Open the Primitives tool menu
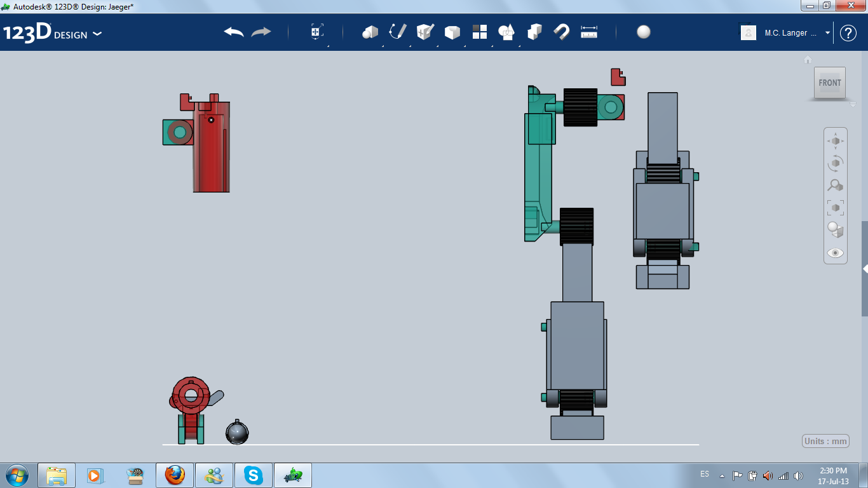The width and height of the screenshot is (868, 488). click(x=370, y=32)
